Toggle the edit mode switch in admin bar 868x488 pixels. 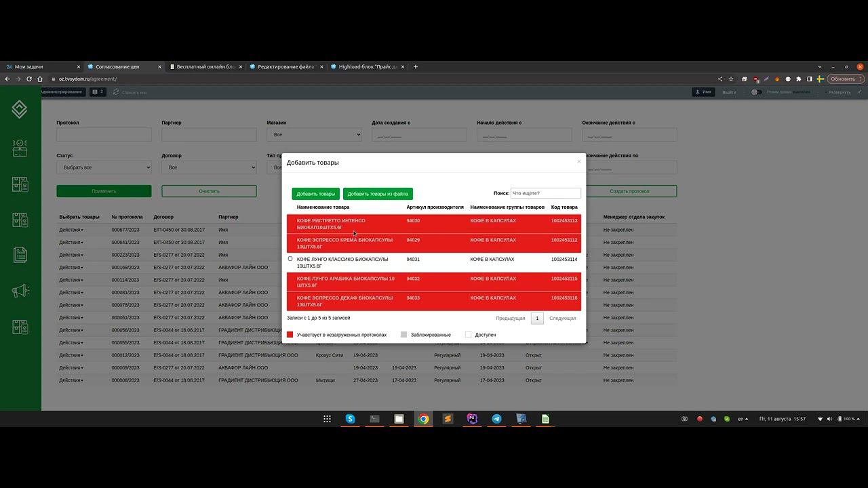pyautogui.click(x=755, y=92)
